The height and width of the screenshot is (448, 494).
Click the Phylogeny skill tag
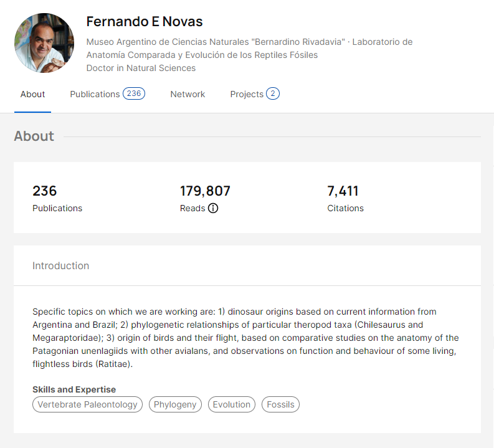click(175, 404)
